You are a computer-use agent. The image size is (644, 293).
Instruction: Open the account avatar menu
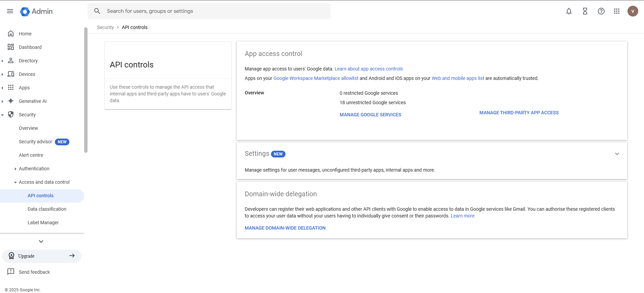pos(633,11)
